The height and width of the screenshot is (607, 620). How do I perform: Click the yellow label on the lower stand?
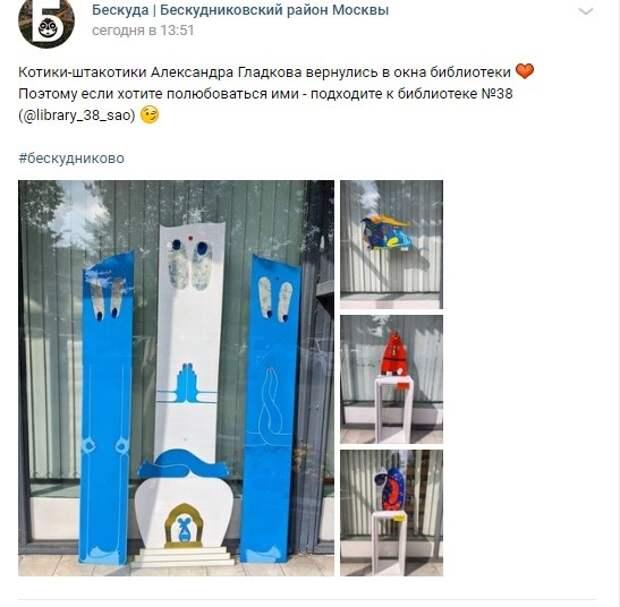point(399,517)
